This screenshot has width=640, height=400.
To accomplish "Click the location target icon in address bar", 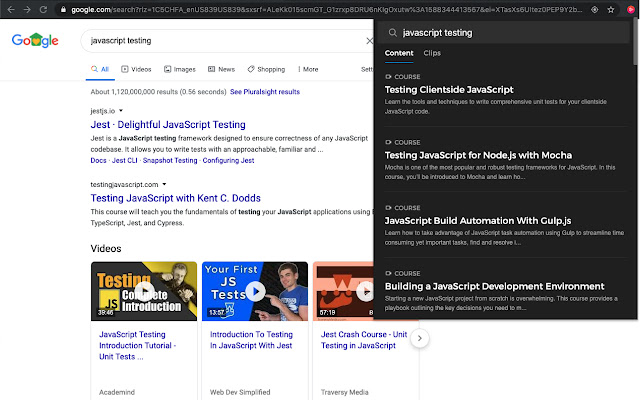I will 595,9.
